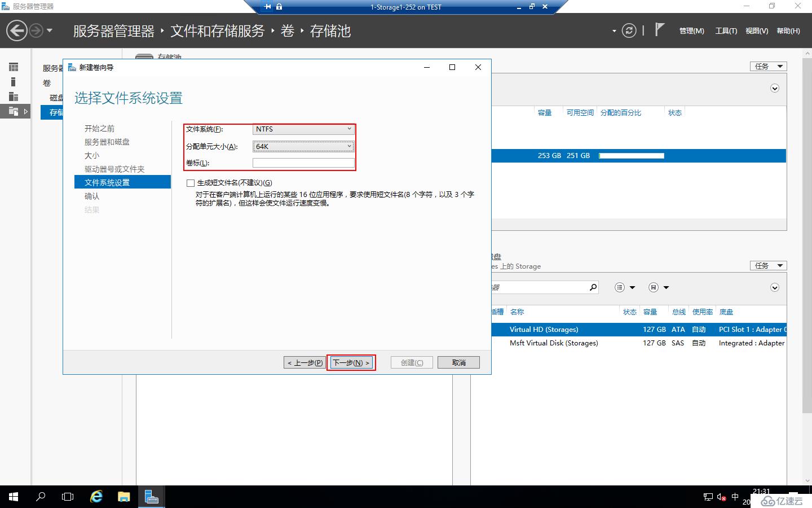Click muted volume icon in system tray
This screenshot has width=812, height=508.
pyautogui.click(x=721, y=497)
